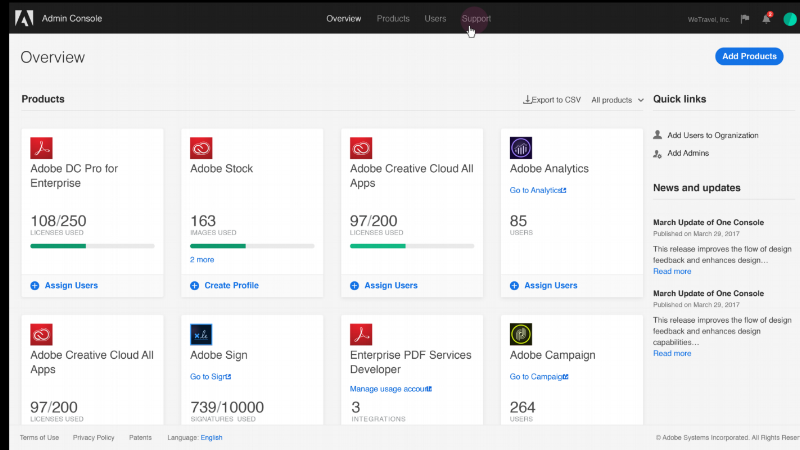The width and height of the screenshot is (800, 450).
Task: Click the Adobe DC Pro for Enterprise icon
Action: tap(41, 148)
